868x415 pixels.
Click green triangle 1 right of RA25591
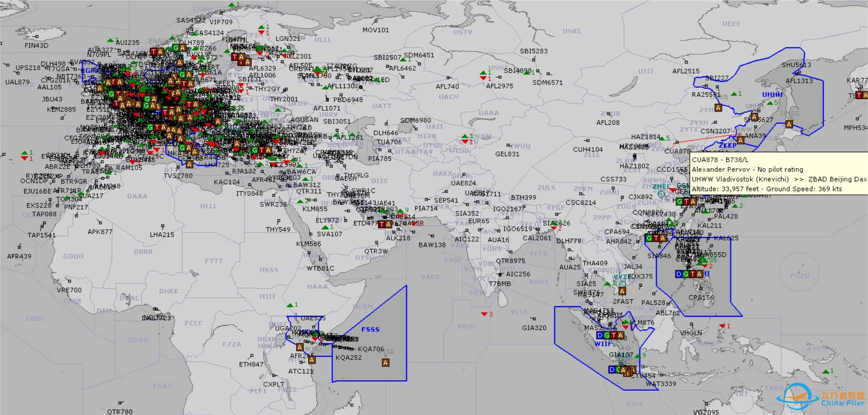[734, 94]
